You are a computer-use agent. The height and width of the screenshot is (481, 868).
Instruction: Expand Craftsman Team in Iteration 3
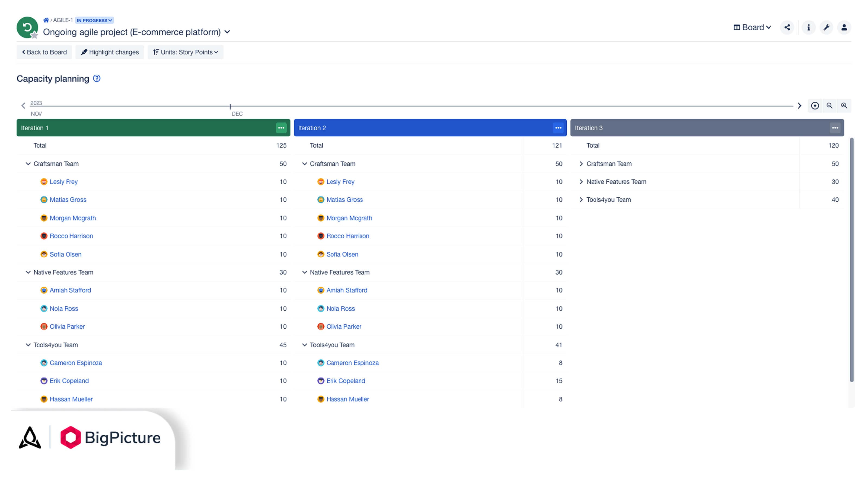[x=581, y=164]
